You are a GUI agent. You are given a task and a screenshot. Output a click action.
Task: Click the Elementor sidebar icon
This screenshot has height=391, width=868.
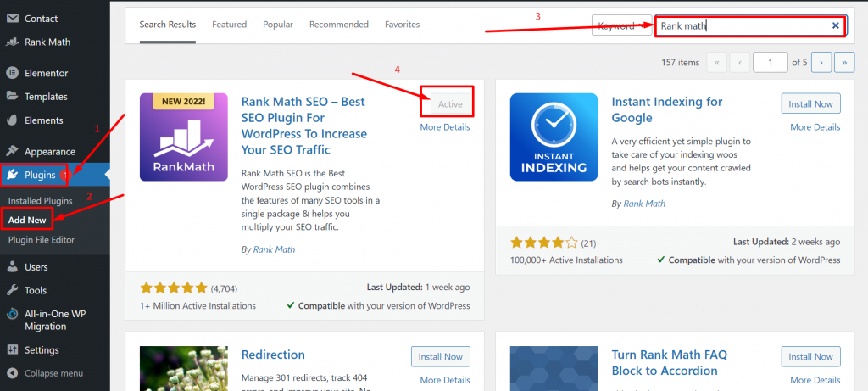point(12,73)
